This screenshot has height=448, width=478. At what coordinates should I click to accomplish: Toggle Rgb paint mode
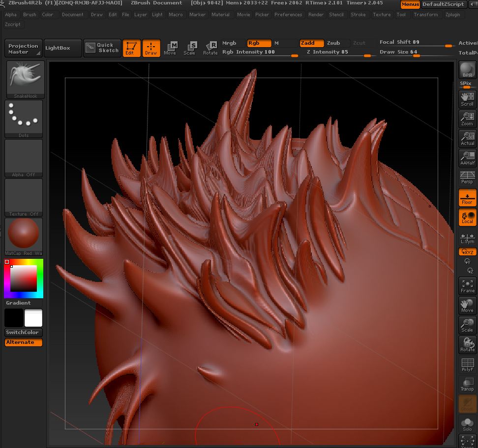tap(259, 43)
